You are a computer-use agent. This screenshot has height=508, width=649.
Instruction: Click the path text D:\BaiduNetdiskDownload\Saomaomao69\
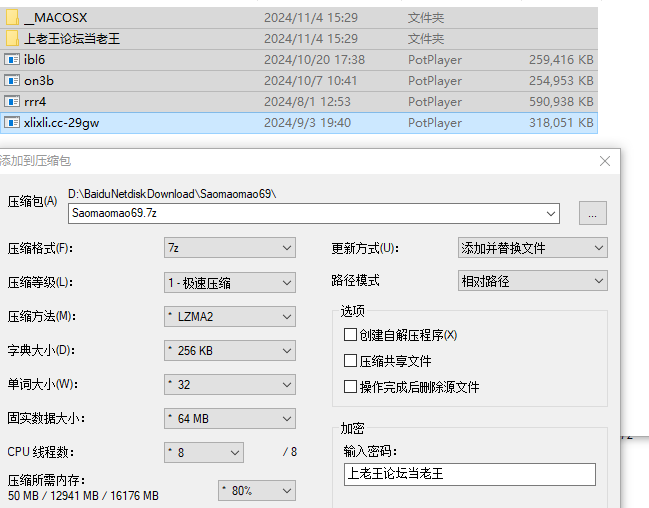click(x=172, y=194)
